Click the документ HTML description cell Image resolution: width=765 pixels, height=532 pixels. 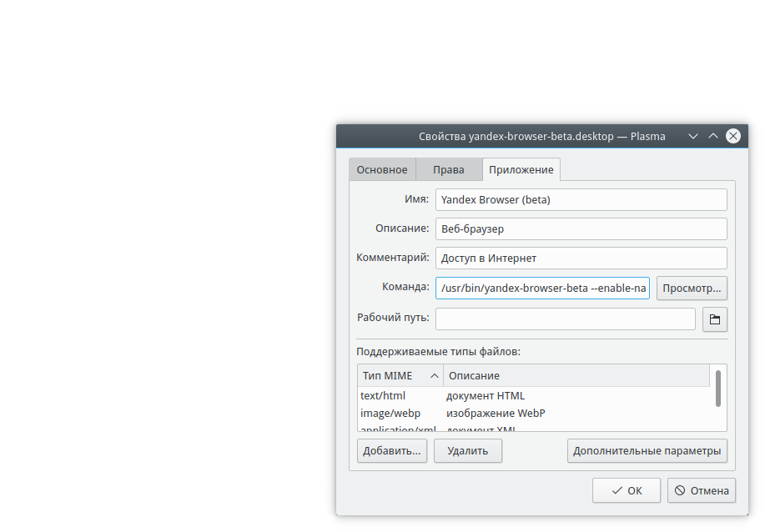[x=486, y=396]
